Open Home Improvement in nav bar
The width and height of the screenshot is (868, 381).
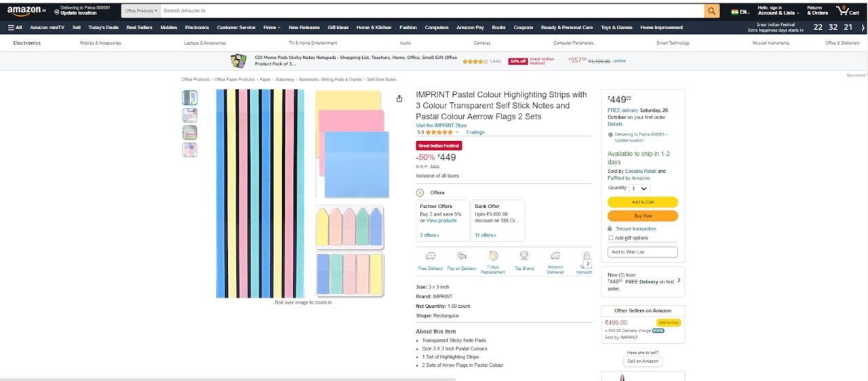coord(661,28)
